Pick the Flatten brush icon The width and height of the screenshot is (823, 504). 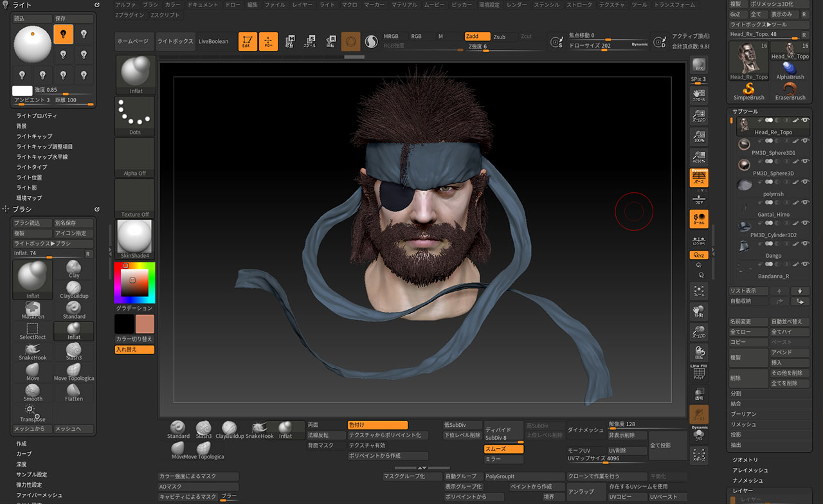74,392
